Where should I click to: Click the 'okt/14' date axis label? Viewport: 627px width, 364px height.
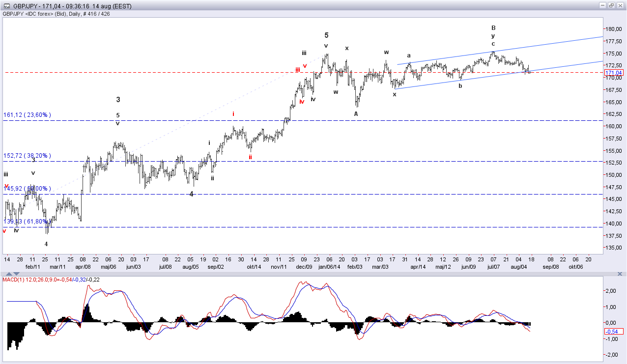tap(254, 266)
